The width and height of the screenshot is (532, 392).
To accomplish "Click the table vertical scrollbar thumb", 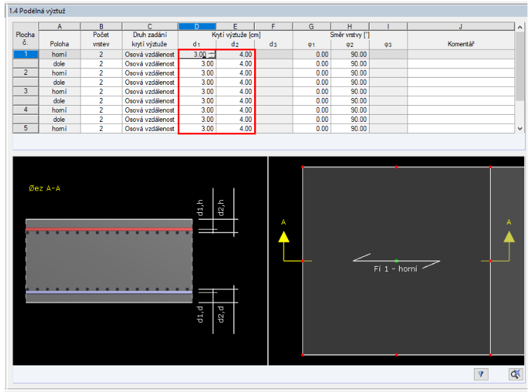I will click(x=520, y=66).
